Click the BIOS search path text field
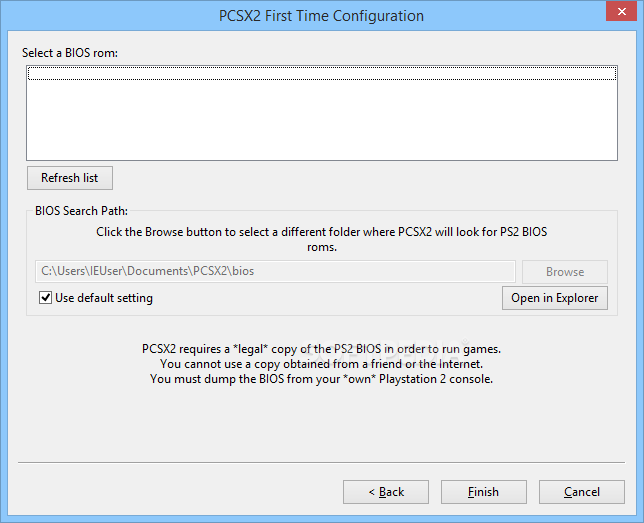644x523 pixels. point(275,271)
